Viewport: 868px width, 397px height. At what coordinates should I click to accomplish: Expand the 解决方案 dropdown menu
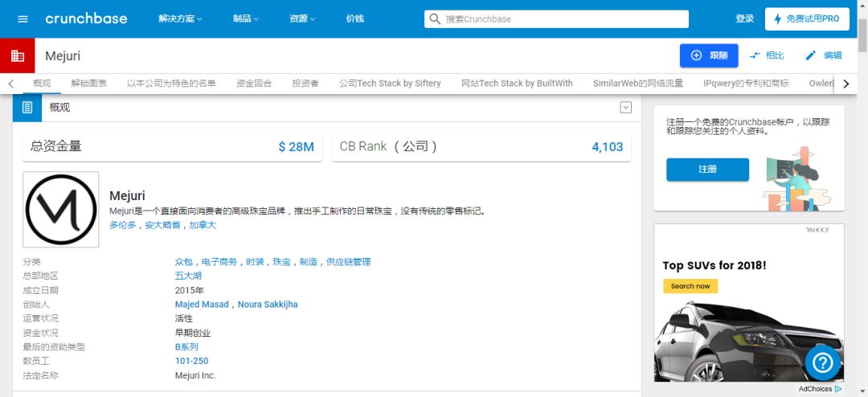tap(181, 18)
